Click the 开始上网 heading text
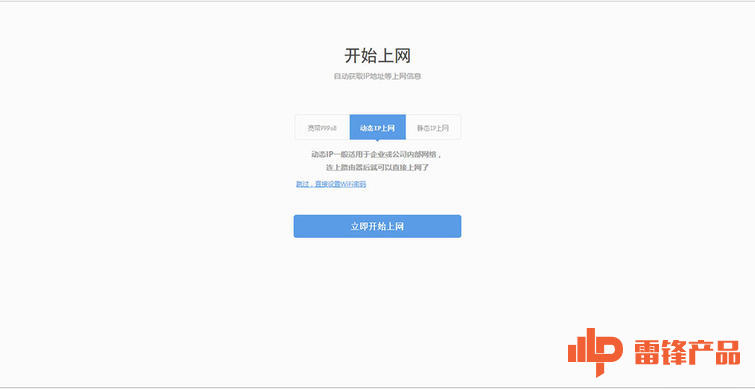This screenshot has width=755, height=389. 378,56
